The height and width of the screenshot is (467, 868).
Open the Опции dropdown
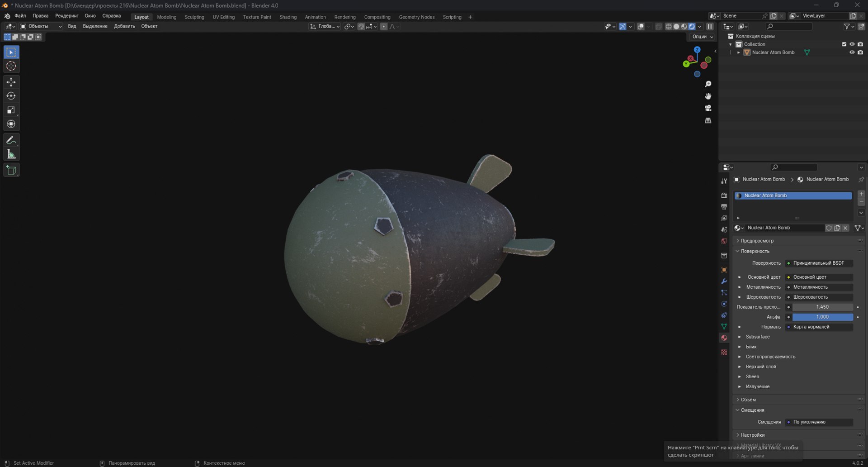coord(702,37)
